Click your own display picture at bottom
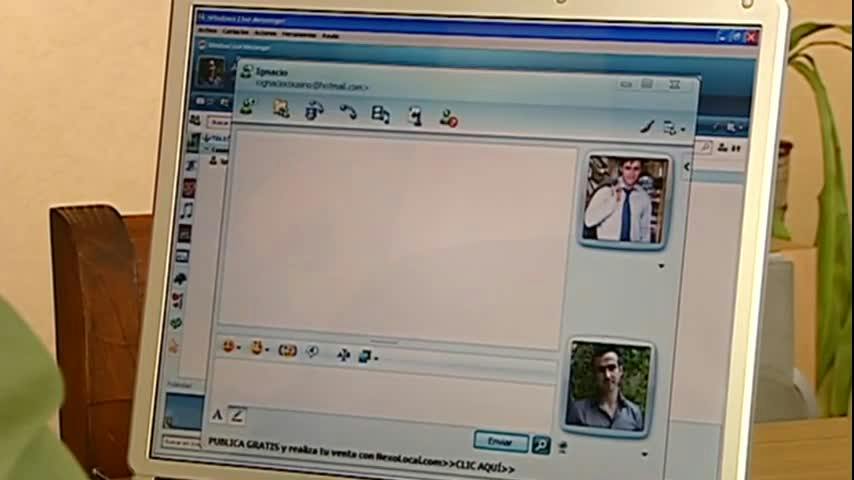 (x=608, y=387)
